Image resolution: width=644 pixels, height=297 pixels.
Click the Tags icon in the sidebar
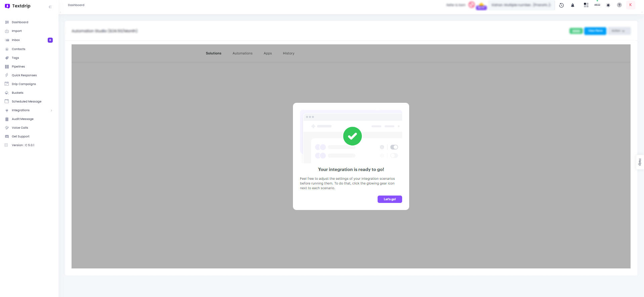[x=7, y=58]
